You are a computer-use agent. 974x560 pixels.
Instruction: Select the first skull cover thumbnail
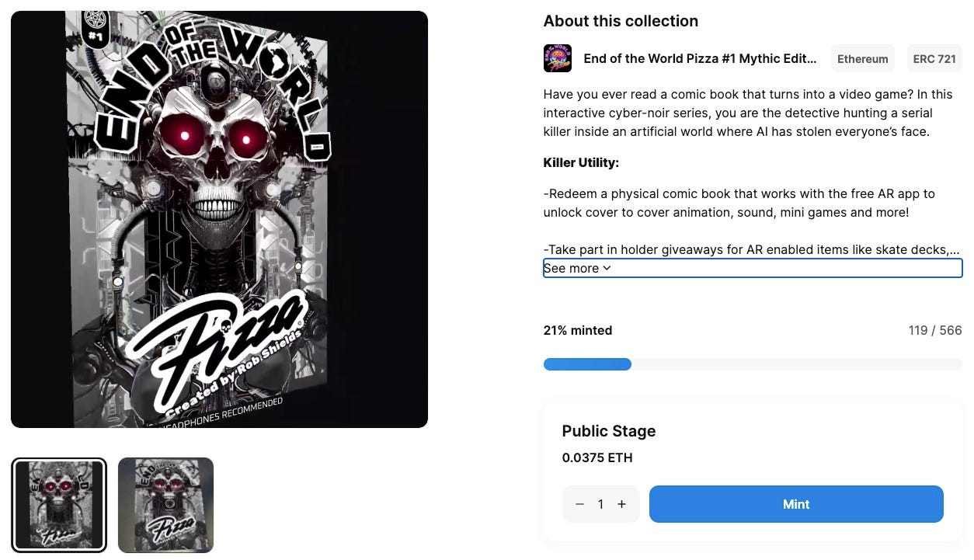coord(59,505)
